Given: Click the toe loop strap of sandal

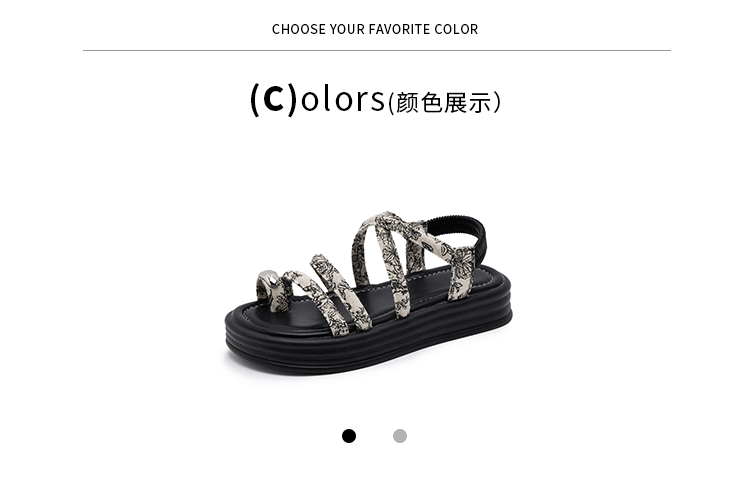Looking at the screenshot, I should (x=273, y=289).
